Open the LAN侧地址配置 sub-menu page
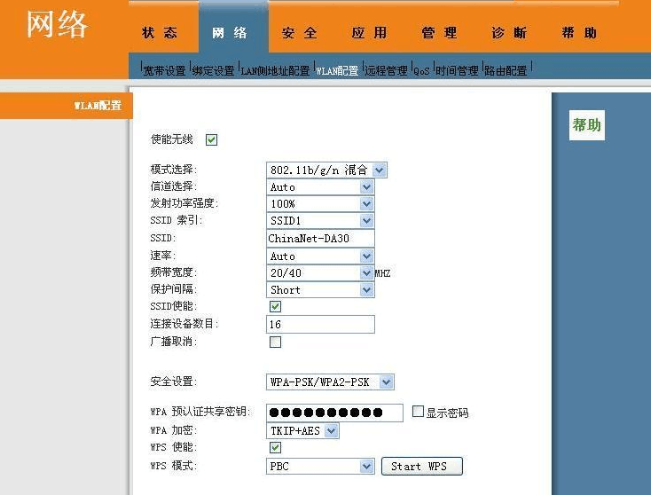Screen dimensions: 651x495 click(x=275, y=71)
